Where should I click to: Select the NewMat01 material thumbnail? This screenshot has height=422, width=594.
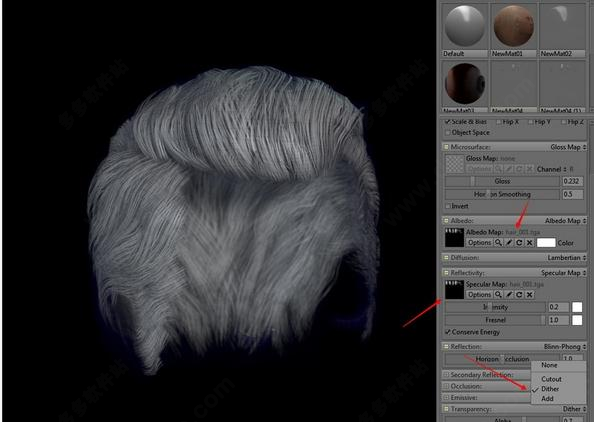(513, 27)
